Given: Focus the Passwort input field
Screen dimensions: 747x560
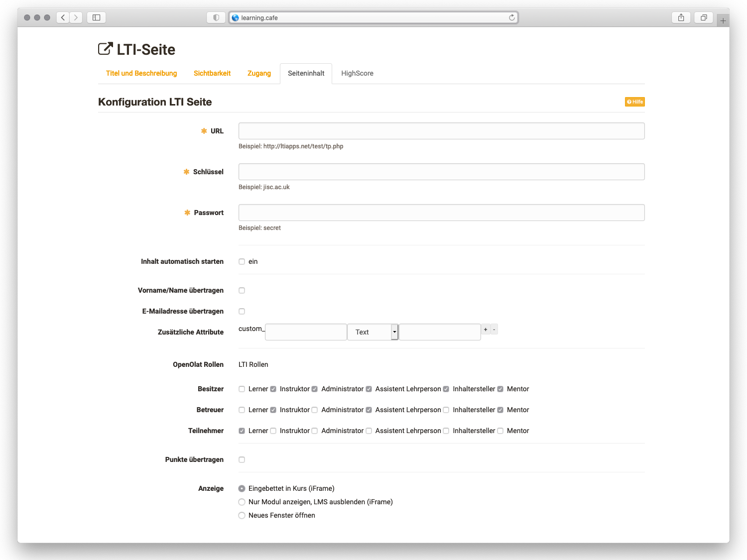Looking at the screenshot, I should point(441,213).
